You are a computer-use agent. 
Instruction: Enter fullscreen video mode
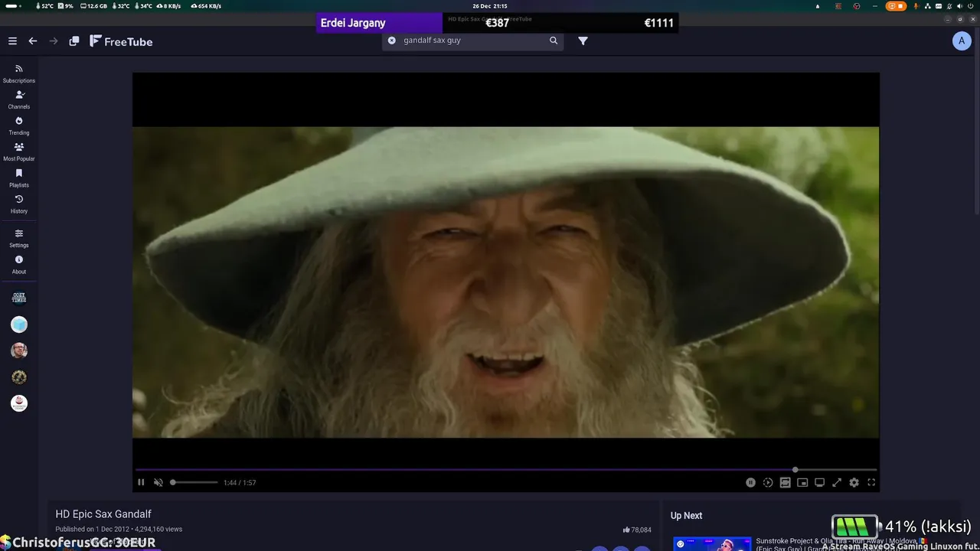[x=871, y=482]
